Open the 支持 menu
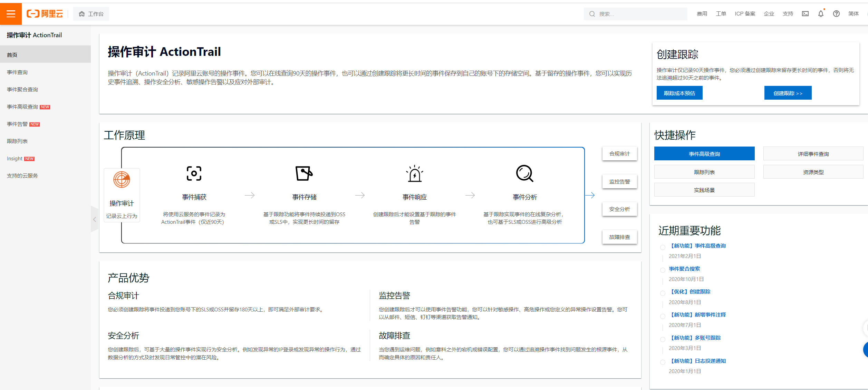Viewport: 868px width, 390px height. (x=788, y=14)
